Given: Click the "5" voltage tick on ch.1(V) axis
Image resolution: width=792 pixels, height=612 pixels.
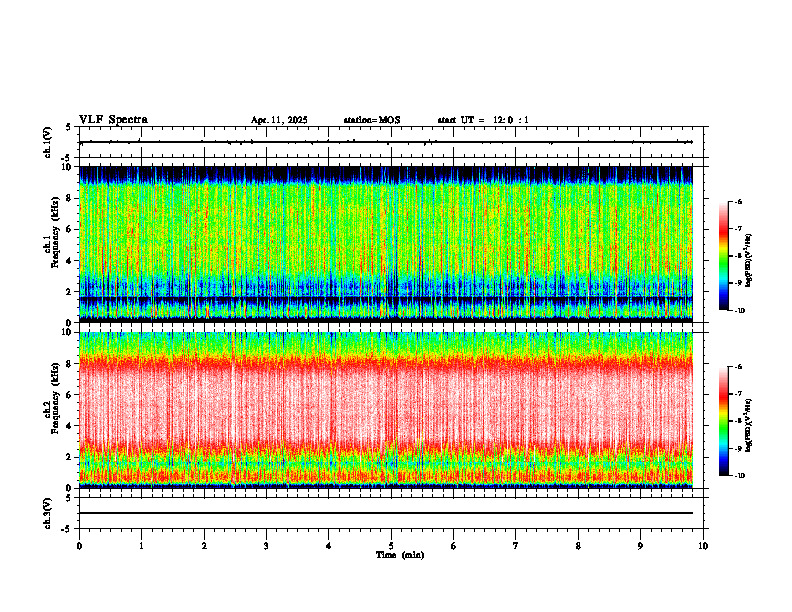Looking at the screenshot, I should pos(68,127).
